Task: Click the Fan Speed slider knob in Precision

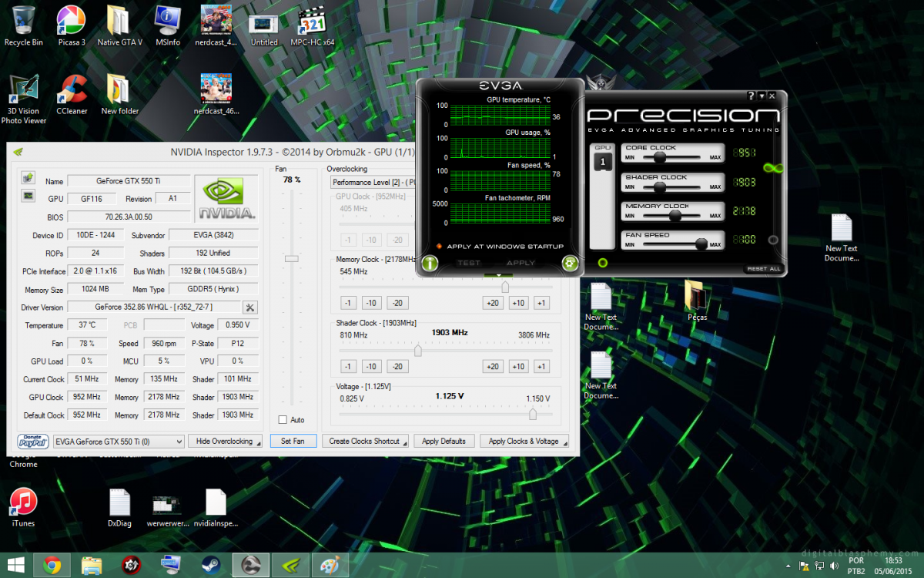Action: click(x=701, y=244)
